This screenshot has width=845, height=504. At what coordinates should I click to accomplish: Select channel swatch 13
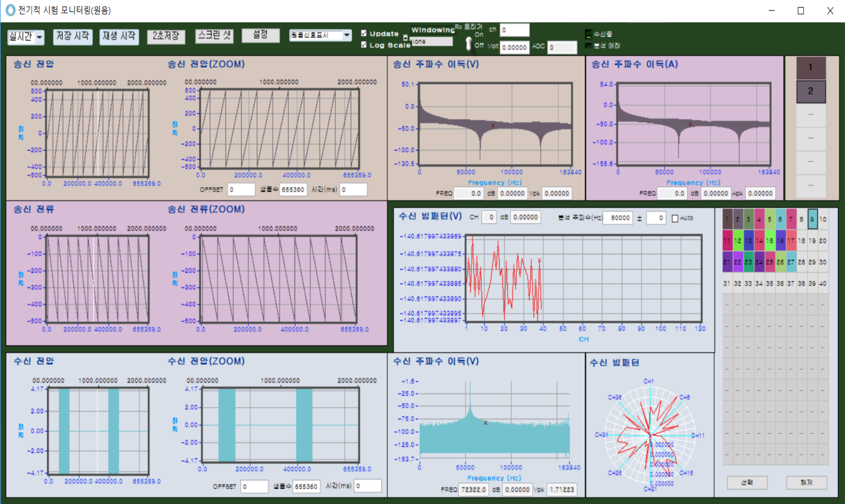(x=748, y=241)
